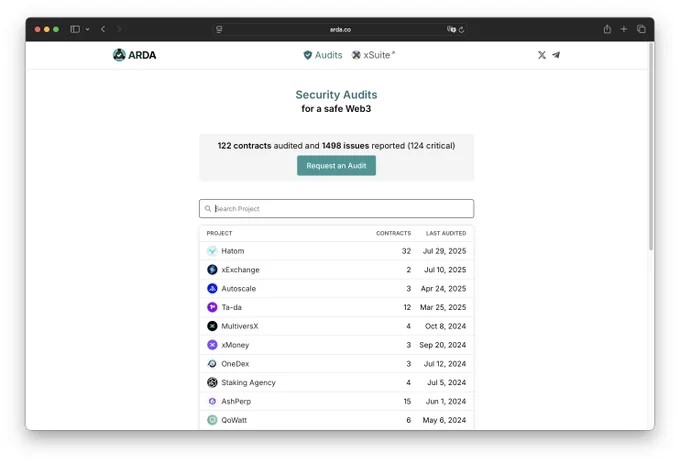Click the MultiversX project logo

(212, 326)
